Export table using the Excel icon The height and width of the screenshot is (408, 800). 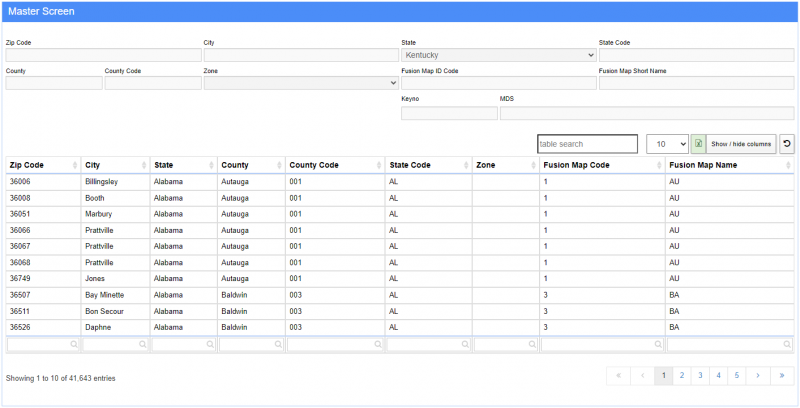[x=698, y=144]
